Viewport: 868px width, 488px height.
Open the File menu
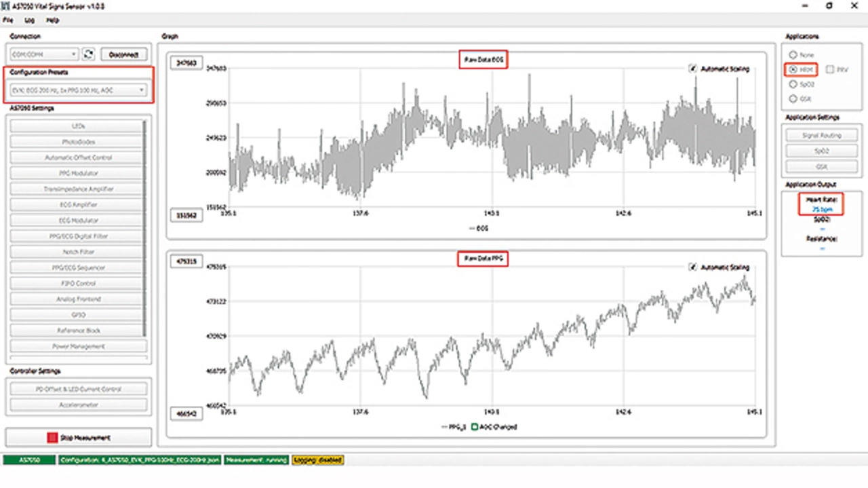point(8,20)
